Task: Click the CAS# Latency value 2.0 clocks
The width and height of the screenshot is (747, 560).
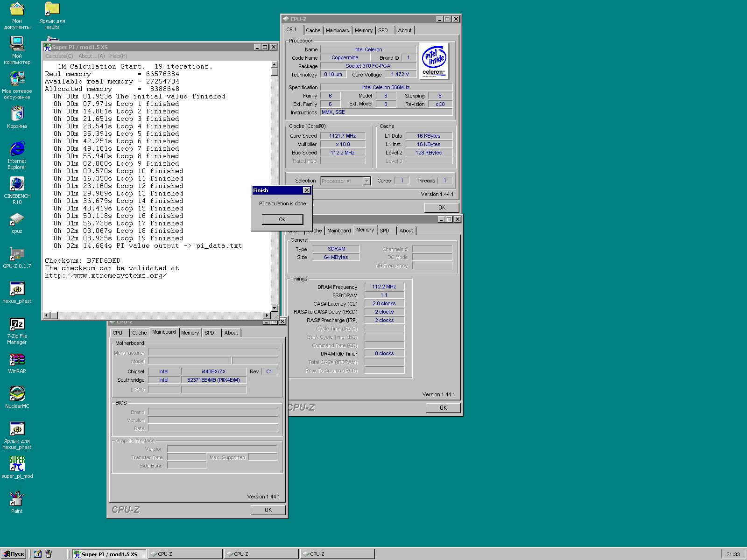Action: [384, 303]
